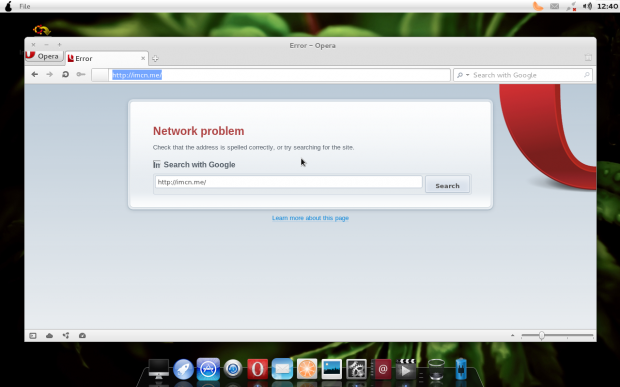Open a new tab with the plus icon
The image size is (620, 387).
coord(155,59)
